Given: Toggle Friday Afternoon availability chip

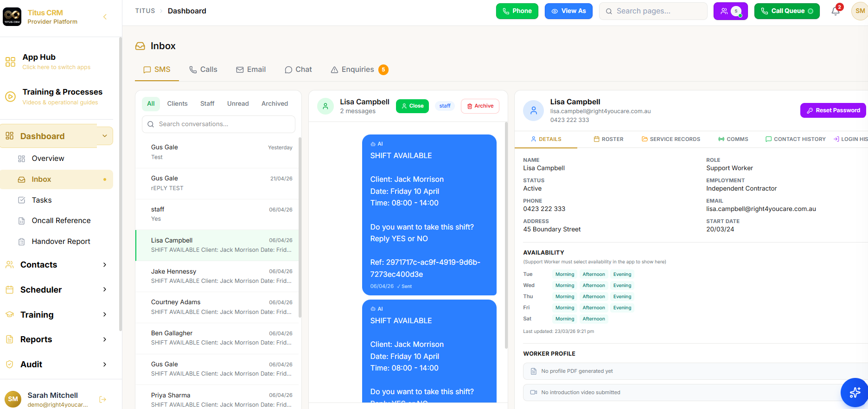Looking at the screenshot, I should 594,308.
